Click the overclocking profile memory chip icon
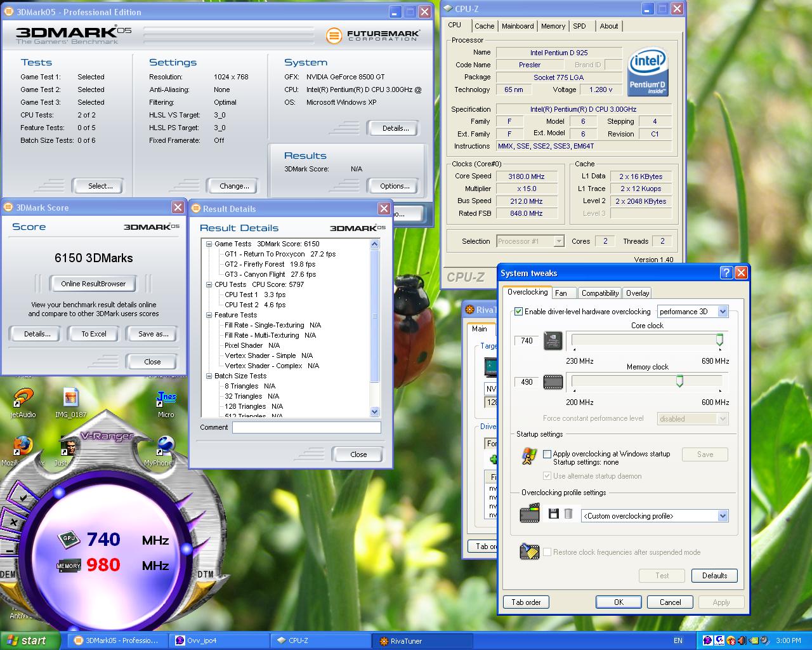 530,514
